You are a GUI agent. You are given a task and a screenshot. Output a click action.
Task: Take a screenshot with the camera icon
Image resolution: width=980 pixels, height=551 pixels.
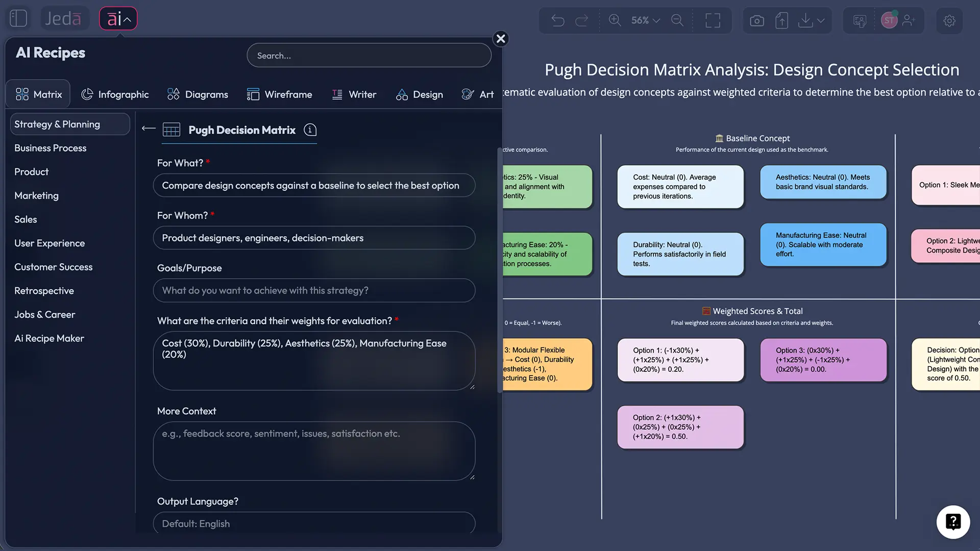[757, 20]
